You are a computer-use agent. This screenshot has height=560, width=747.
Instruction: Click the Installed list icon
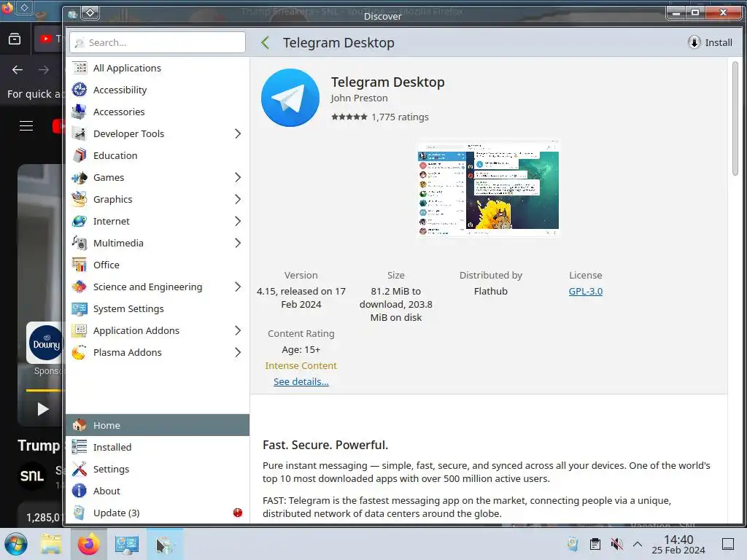click(79, 447)
